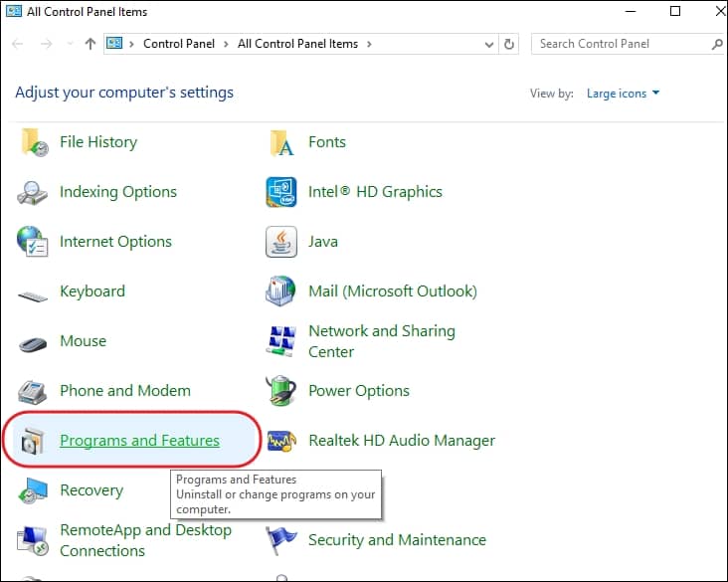Open the Realtek HD Audio Manager icon
The width and height of the screenshot is (728, 582).
pyautogui.click(x=281, y=441)
